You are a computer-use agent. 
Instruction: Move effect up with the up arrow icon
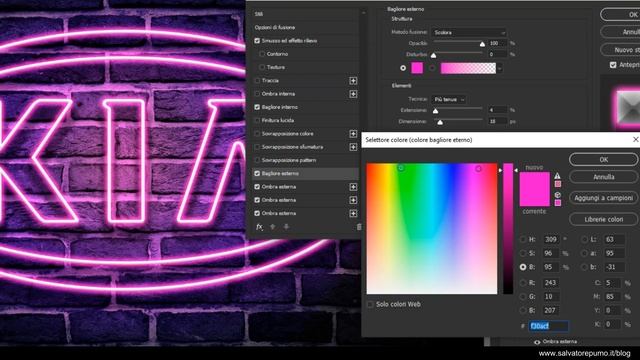click(x=273, y=227)
